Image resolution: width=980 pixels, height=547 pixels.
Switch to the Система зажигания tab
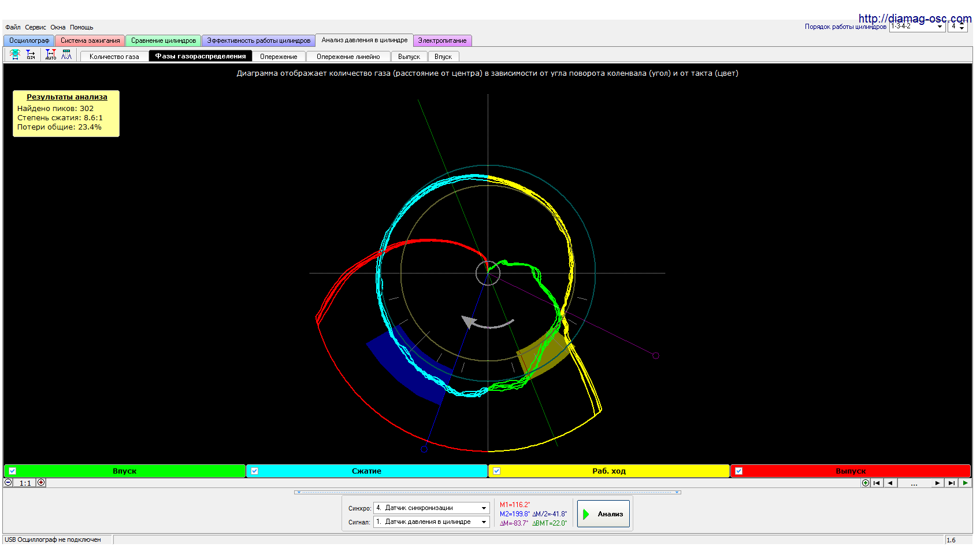pyautogui.click(x=90, y=40)
